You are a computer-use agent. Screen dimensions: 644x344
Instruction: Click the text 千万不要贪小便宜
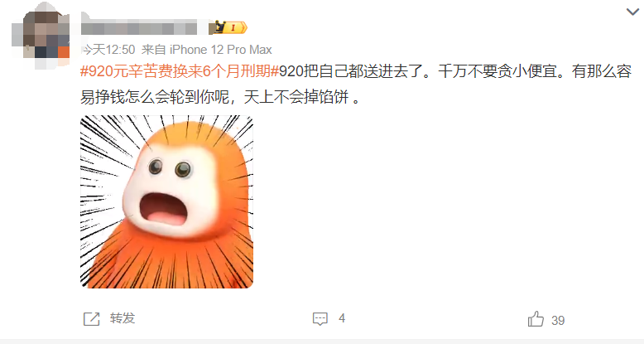click(498, 71)
